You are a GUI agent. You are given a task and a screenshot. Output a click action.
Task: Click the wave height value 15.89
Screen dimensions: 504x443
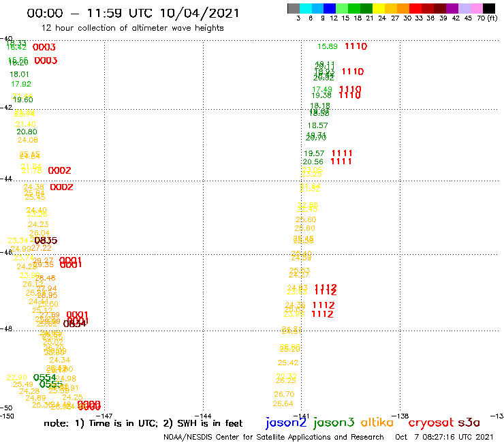pos(328,46)
